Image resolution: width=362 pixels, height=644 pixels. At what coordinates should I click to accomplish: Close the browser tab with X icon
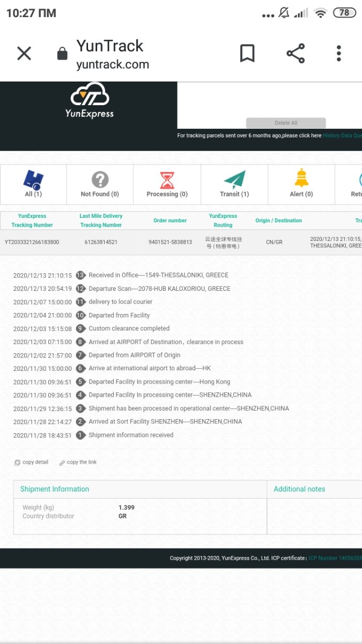[24, 54]
